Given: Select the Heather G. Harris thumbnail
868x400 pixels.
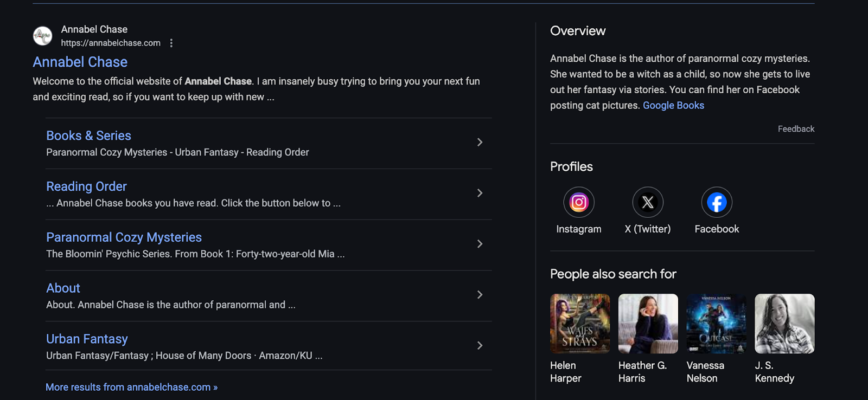Looking at the screenshot, I should pyautogui.click(x=648, y=324).
